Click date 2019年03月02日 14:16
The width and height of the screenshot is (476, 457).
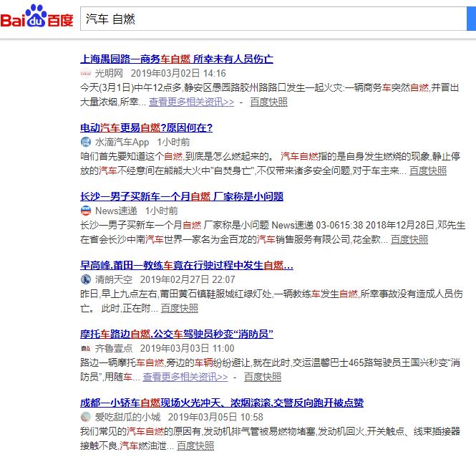click(x=178, y=73)
